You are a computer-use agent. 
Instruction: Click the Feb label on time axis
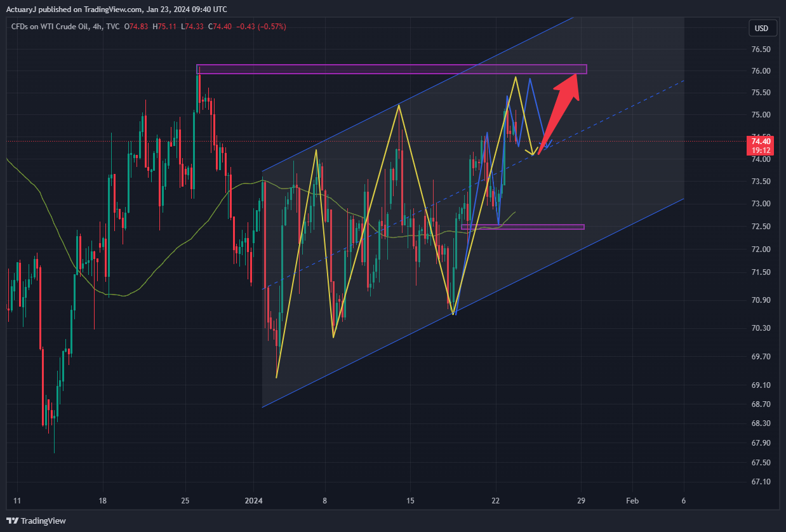[x=632, y=501]
